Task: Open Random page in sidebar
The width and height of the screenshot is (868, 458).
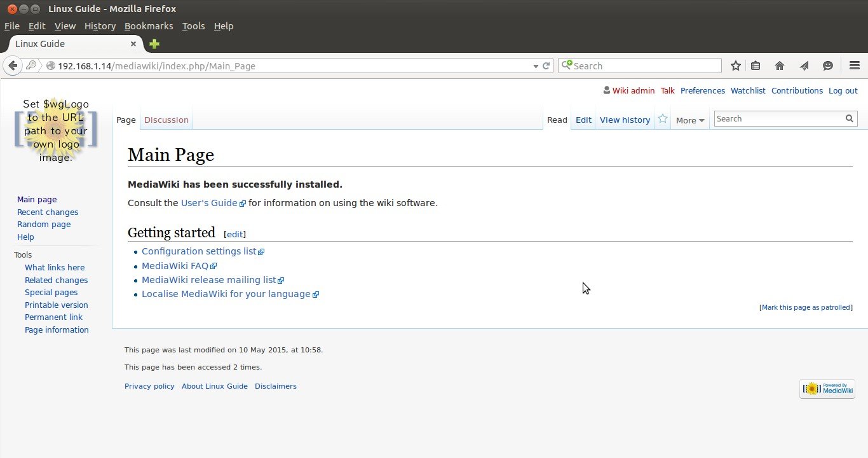Action: click(x=44, y=225)
